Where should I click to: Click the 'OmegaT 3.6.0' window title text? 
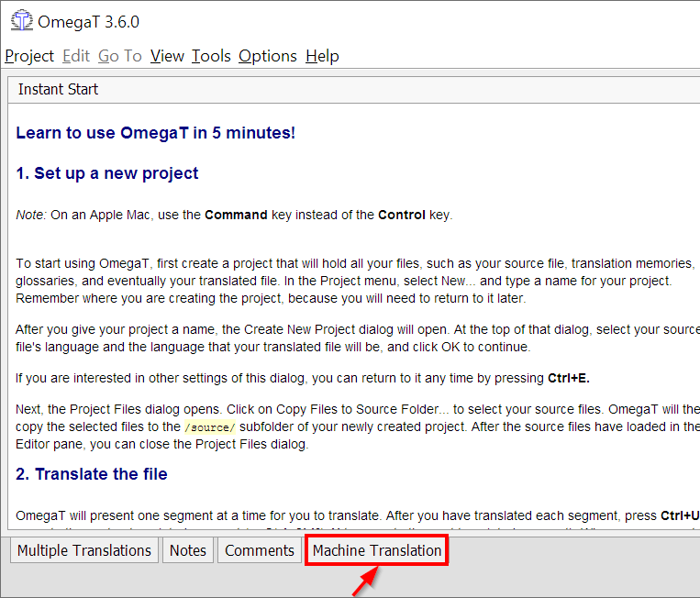(88, 22)
